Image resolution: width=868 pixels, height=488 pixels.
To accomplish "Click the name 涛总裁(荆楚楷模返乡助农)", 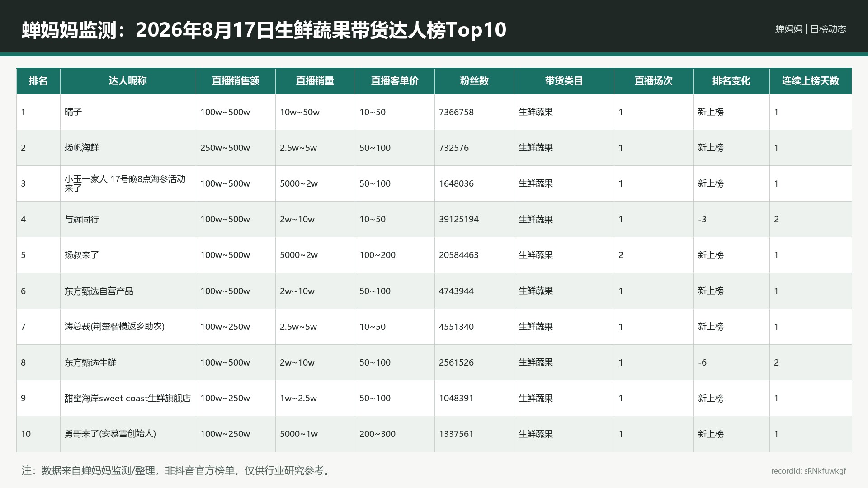I will (x=114, y=327).
